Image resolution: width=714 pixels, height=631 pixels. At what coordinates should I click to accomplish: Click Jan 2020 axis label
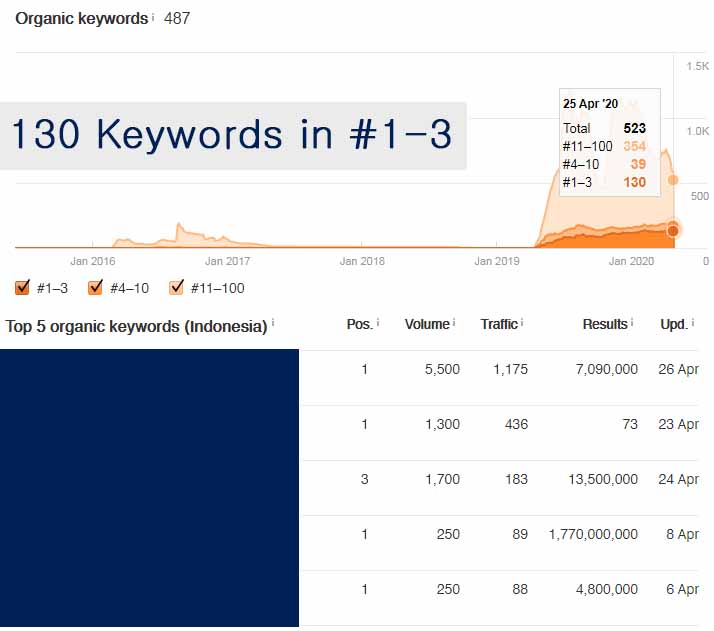(x=631, y=261)
